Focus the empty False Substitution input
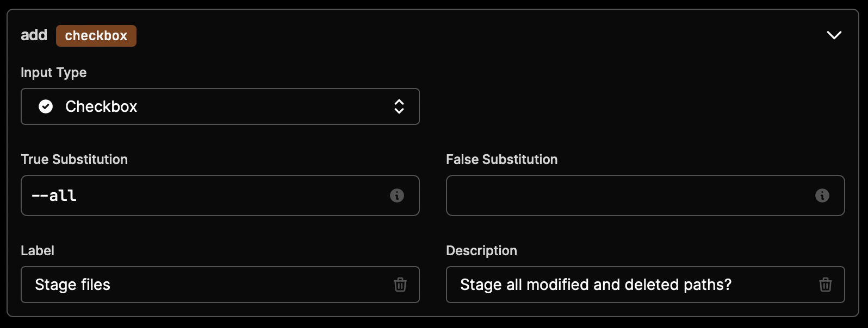Viewport: 868px width, 328px height. pos(646,195)
